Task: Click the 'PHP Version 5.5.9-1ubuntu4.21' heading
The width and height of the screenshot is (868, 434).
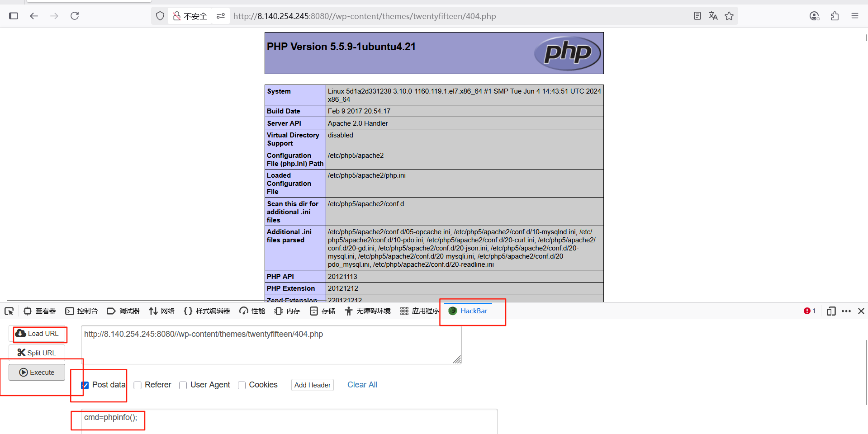Action: [x=341, y=47]
